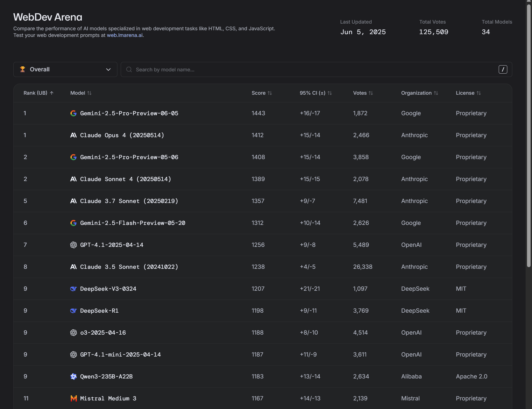532x409 pixels.
Task: Click the slash shortcut icon in search bar
Action: pos(503,69)
